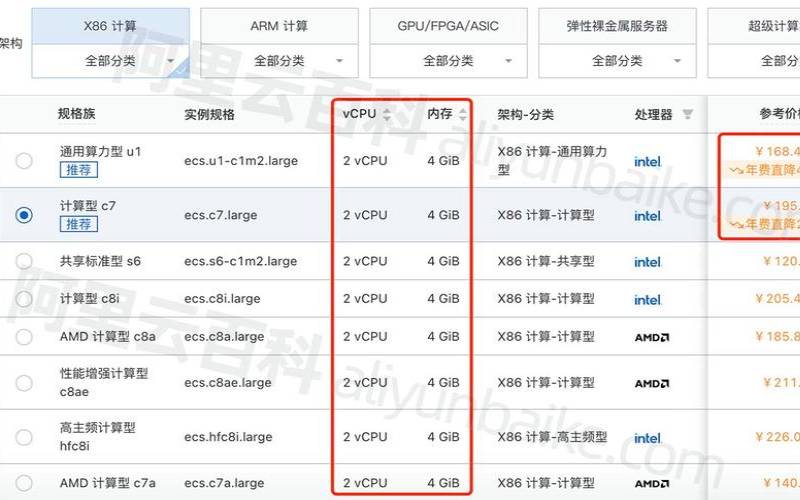This screenshot has width=800, height=500.
Task: Select the ARM 计算 architecture tab
Action: pyautogui.click(x=279, y=26)
